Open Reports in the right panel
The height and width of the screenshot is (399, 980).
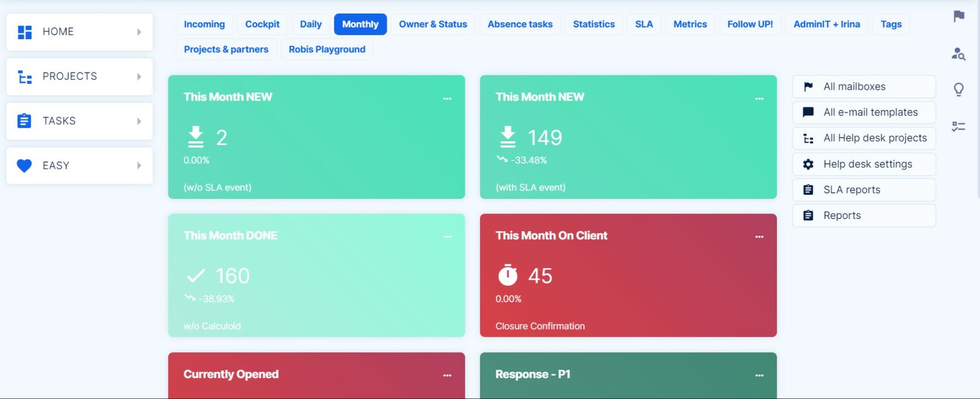pos(864,216)
